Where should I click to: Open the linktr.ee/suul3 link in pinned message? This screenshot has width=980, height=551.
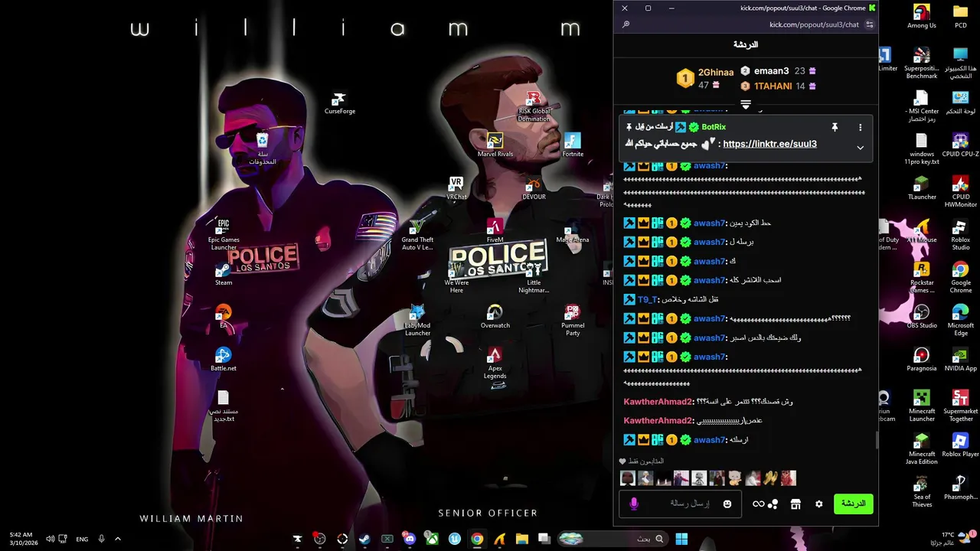[769, 144]
